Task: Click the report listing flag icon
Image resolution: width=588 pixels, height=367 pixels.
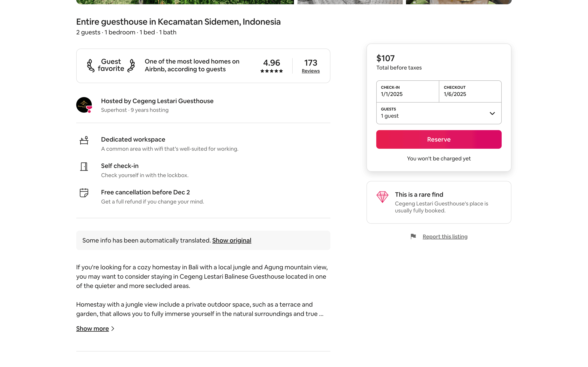Action: click(413, 237)
